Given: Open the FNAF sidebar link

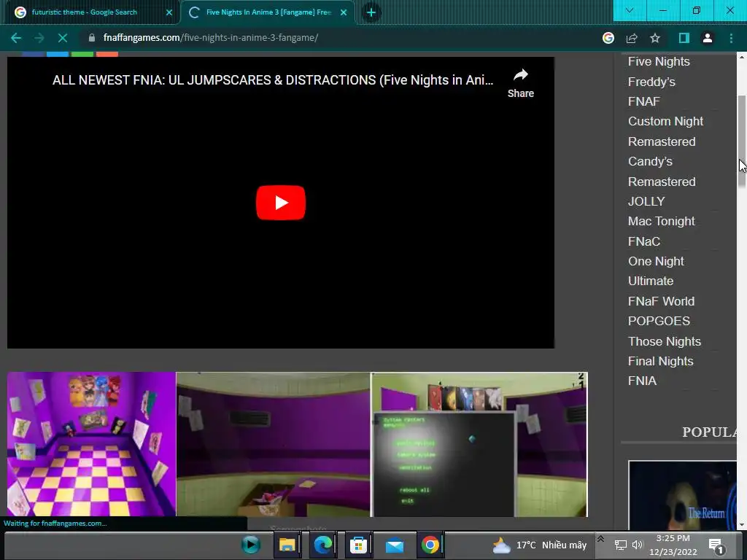Looking at the screenshot, I should [x=644, y=101].
